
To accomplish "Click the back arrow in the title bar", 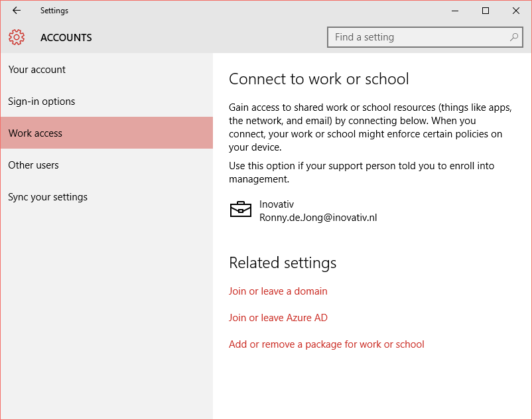I will [15, 10].
